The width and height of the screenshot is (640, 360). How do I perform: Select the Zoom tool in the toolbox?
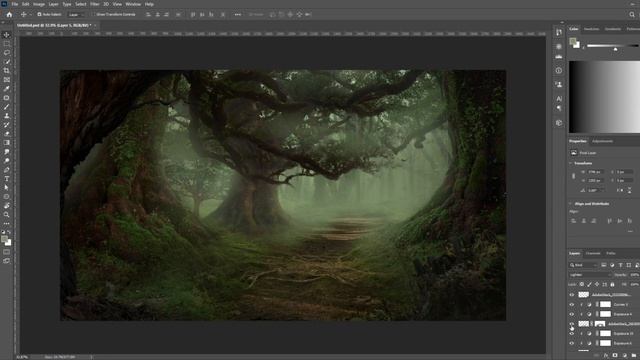pyautogui.click(x=7, y=215)
